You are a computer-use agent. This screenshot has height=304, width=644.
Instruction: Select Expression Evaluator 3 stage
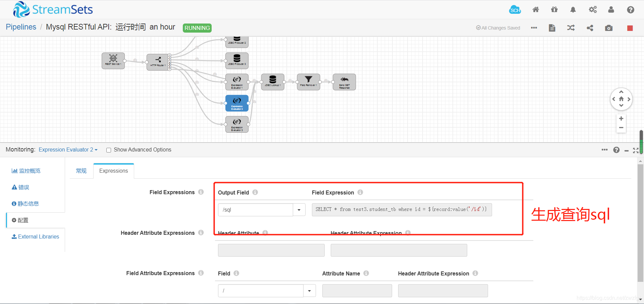tap(237, 124)
